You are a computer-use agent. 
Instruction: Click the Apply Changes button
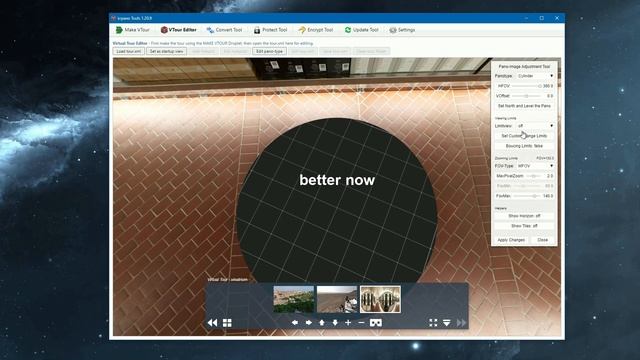511,240
